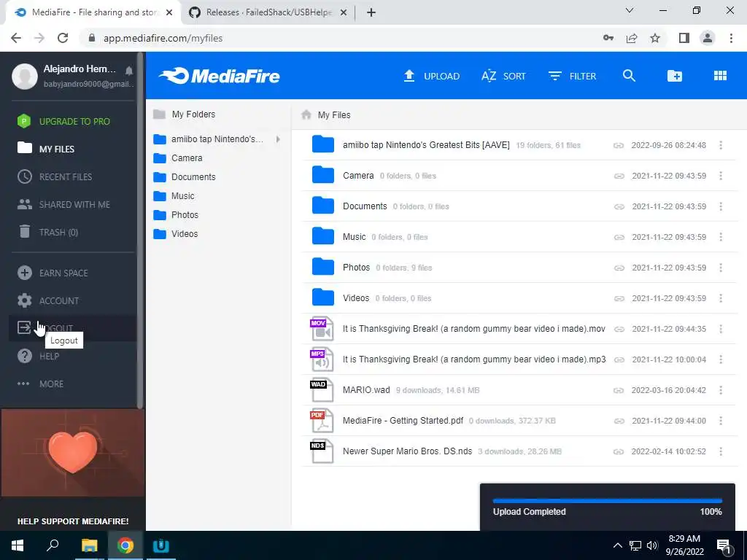Open options menu for amiibo tap folder row
The height and width of the screenshot is (560, 747).
[x=721, y=145]
